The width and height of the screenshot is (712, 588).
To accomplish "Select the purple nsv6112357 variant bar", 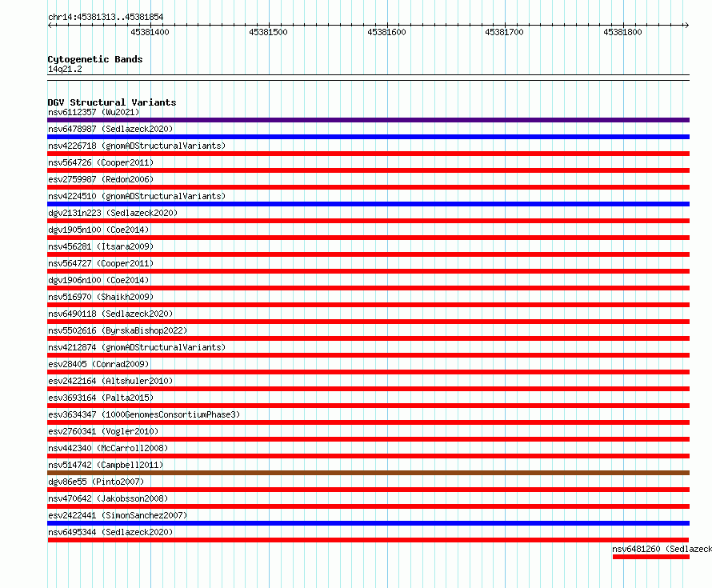I will 368,120.
